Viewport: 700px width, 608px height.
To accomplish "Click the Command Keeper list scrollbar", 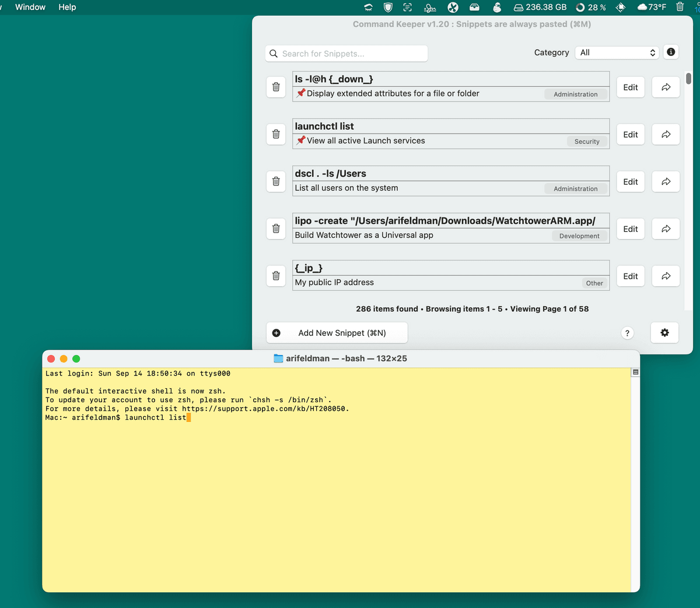I will tap(688, 79).
